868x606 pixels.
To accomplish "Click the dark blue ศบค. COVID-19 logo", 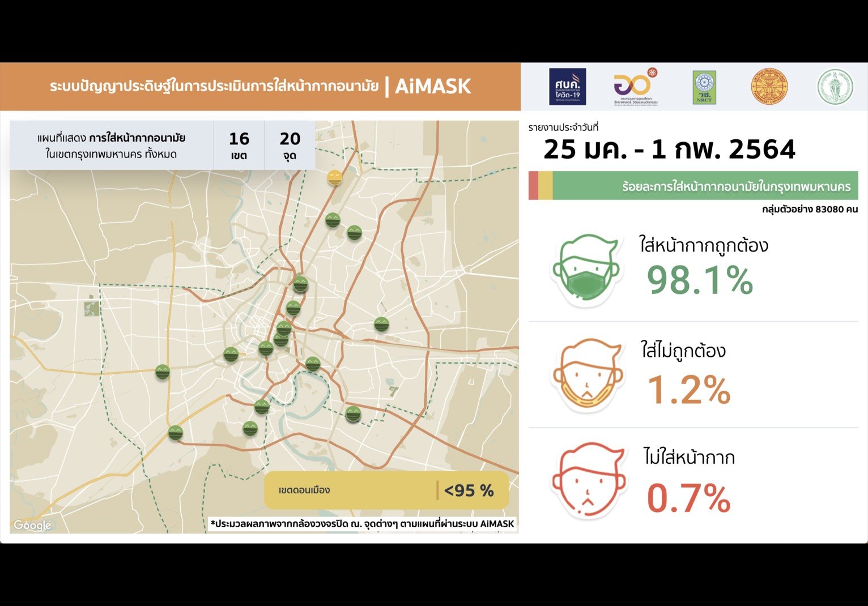I will pyautogui.click(x=567, y=87).
